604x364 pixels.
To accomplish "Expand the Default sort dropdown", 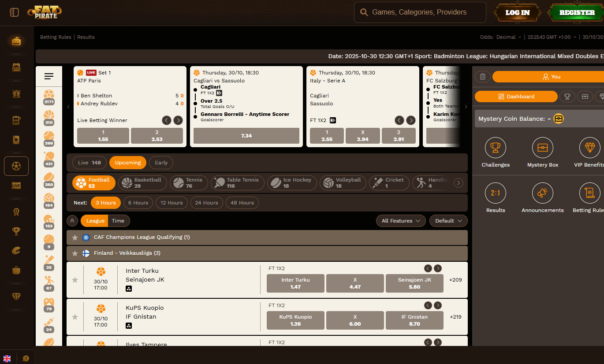I will pos(448,221).
